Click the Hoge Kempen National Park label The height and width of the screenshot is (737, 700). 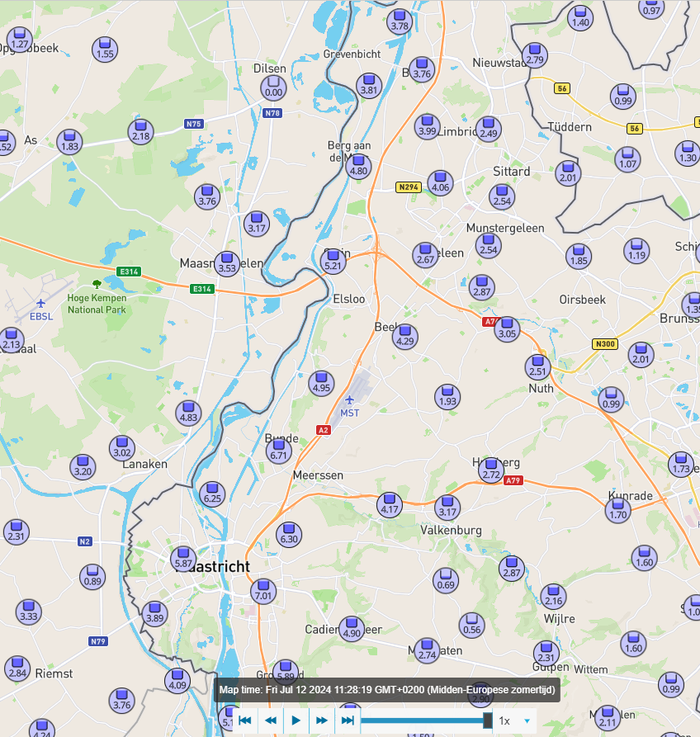click(97, 304)
